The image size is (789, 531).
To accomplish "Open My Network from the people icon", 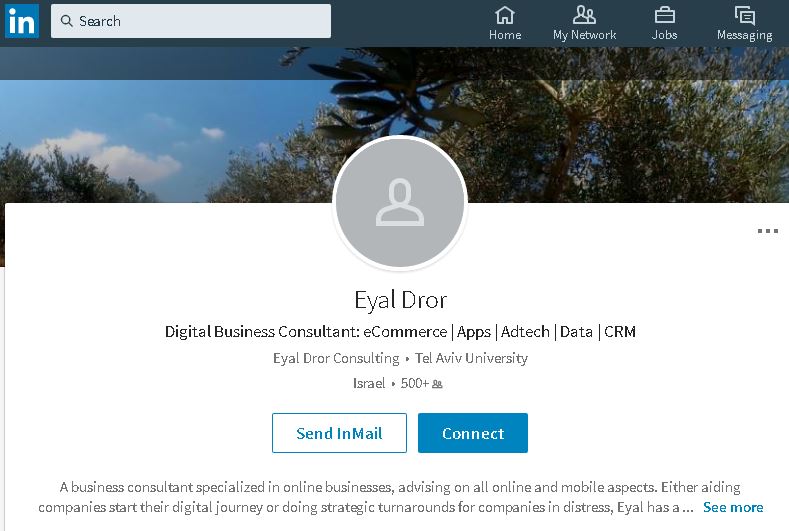I will point(584,16).
